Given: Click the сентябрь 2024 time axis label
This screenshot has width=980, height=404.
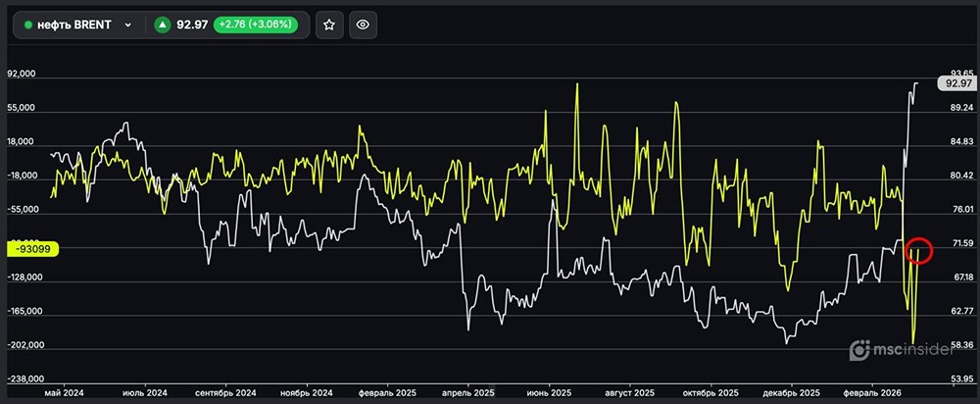Looking at the screenshot, I should 226,392.
